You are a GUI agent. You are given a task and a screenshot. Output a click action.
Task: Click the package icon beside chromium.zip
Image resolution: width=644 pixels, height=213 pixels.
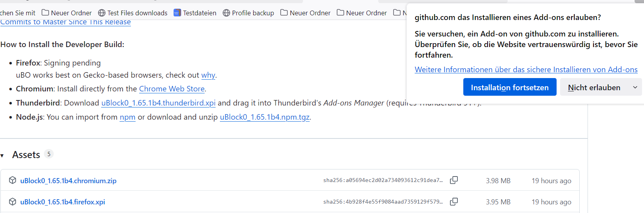click(13, 180)
